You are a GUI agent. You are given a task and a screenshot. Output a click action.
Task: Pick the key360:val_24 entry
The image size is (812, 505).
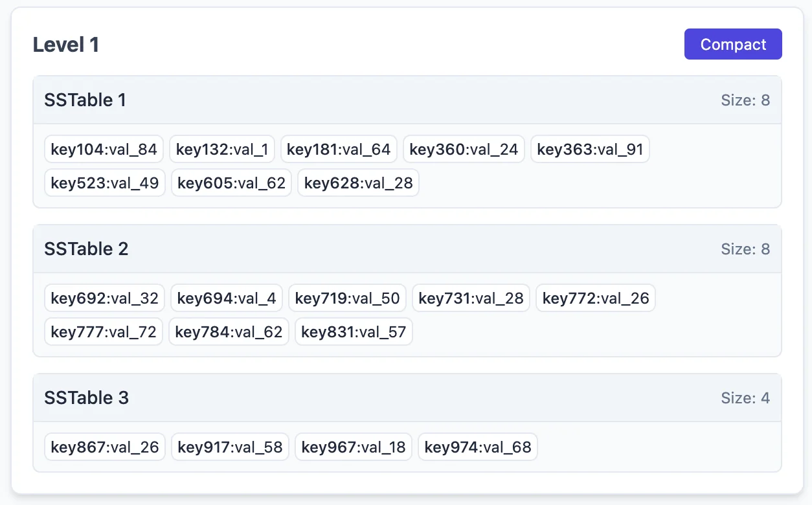coord(464,150)
